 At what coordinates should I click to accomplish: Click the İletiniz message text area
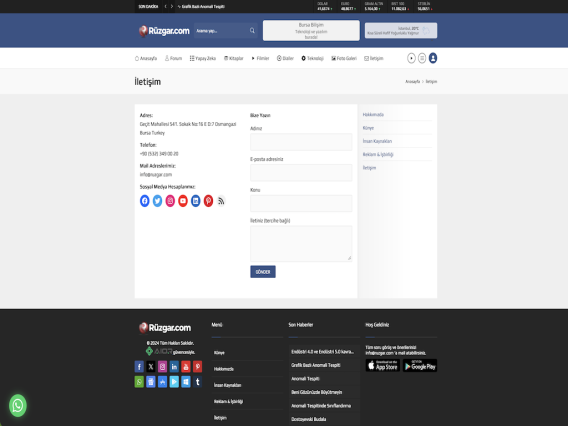coord(301,243)
